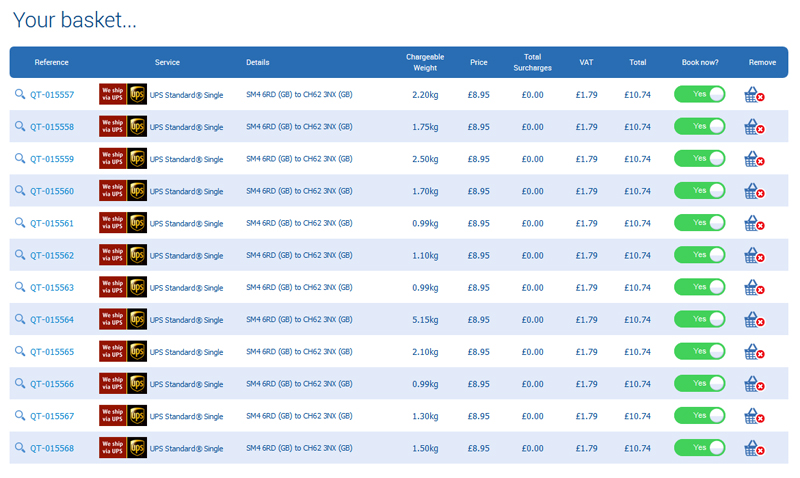This screenshot has height=478, width=800.
Task: Toggle Book now switch for QT-015558
Action: point(699,127)
